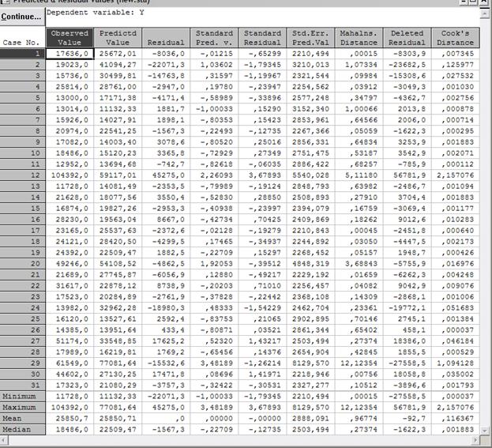This screenshot has height=448, width=492.
Task: Select the Median summary row header
Action: [x=23, y=429]
